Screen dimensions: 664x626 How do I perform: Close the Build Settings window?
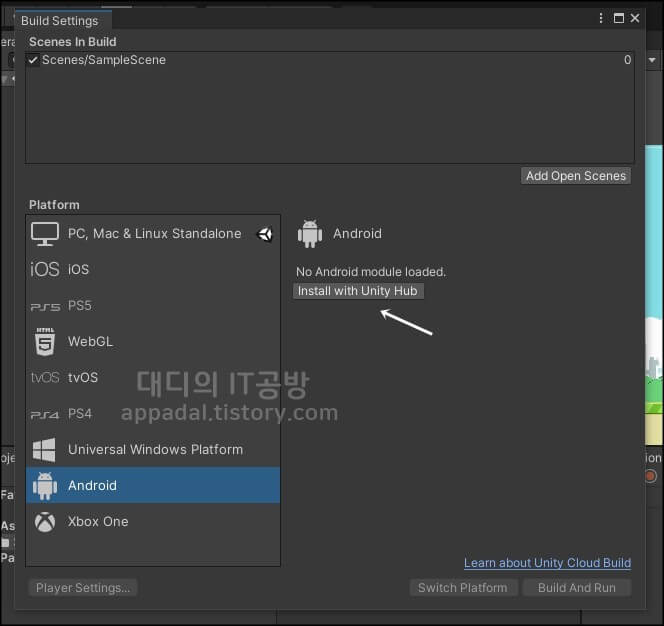(x=635, y=18)
